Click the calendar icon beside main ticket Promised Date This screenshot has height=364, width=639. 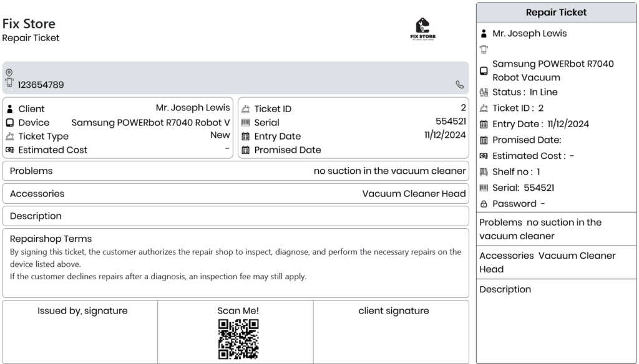pyautogui.click(x=245, y=150)
